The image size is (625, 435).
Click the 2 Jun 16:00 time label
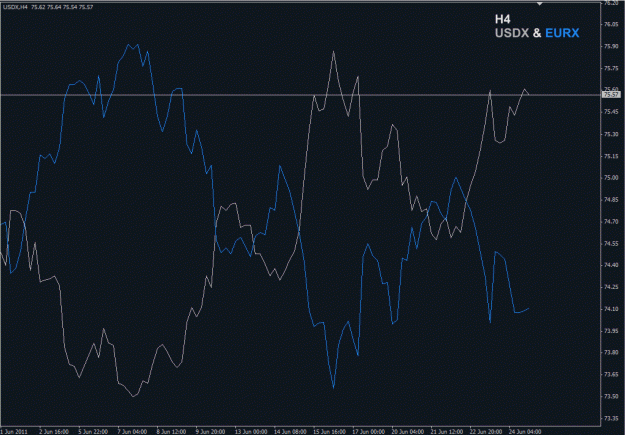(x=53, y=431)
